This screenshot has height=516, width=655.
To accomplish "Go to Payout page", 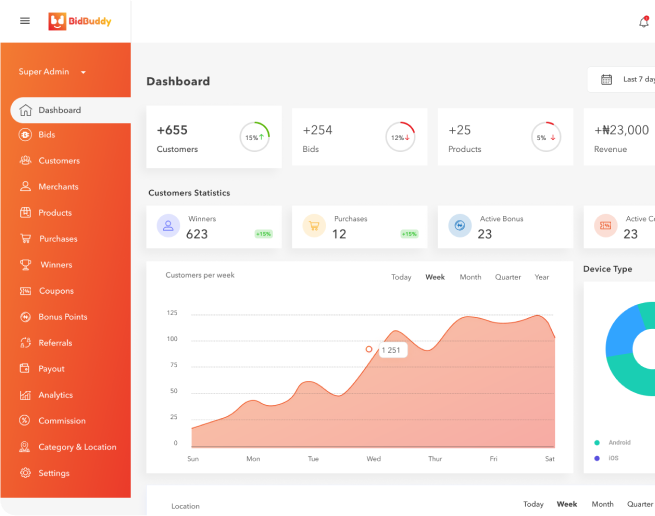I will tap(51, 369).
